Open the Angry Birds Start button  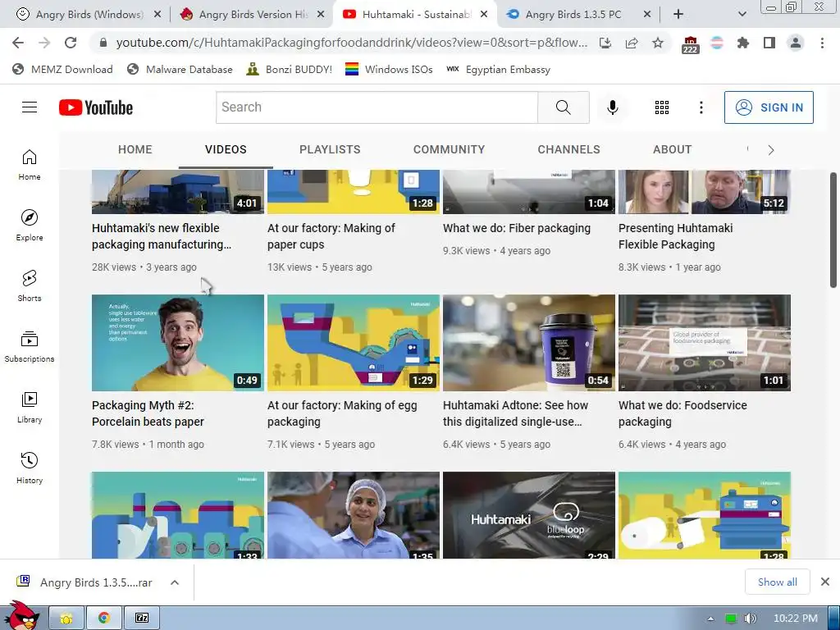pos(21,616)
